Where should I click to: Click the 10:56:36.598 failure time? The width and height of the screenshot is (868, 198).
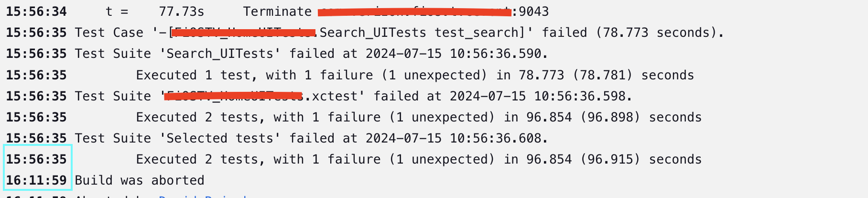click(583, 96)
